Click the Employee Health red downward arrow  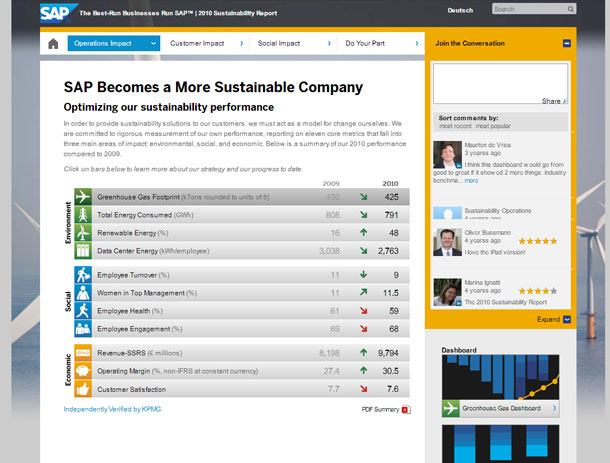pos(363,310)
